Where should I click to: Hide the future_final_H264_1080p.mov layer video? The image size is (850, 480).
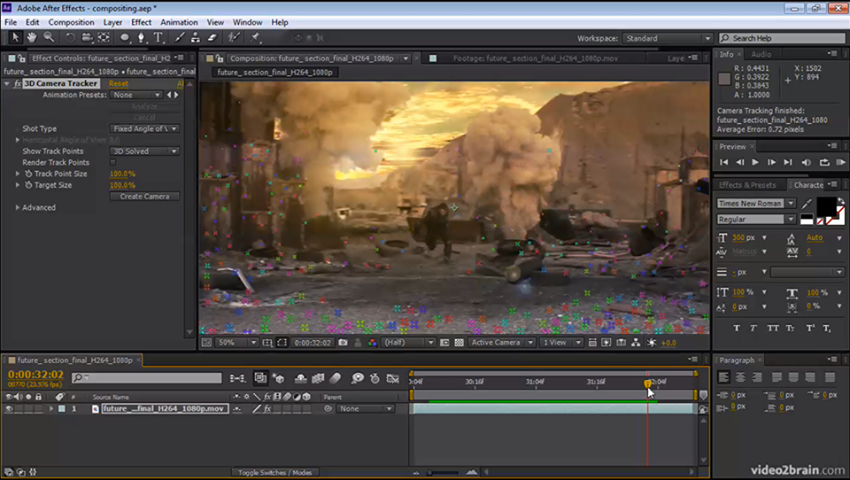coord(9,408)
